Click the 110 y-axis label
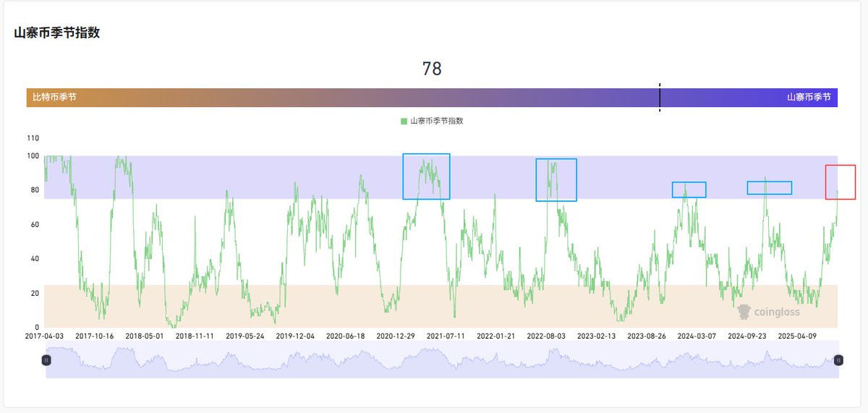868x413 pixels. pyautogui.click(x=33, y=138)
